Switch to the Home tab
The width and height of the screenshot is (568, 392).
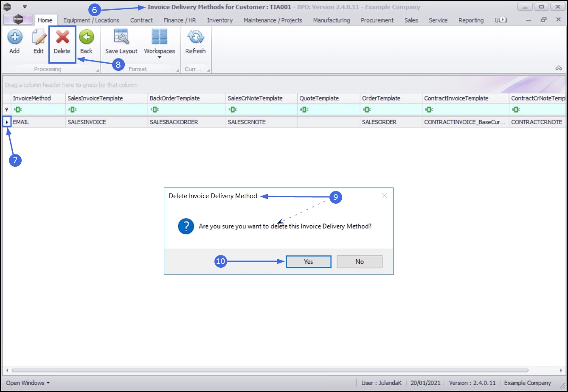(45, 20)
